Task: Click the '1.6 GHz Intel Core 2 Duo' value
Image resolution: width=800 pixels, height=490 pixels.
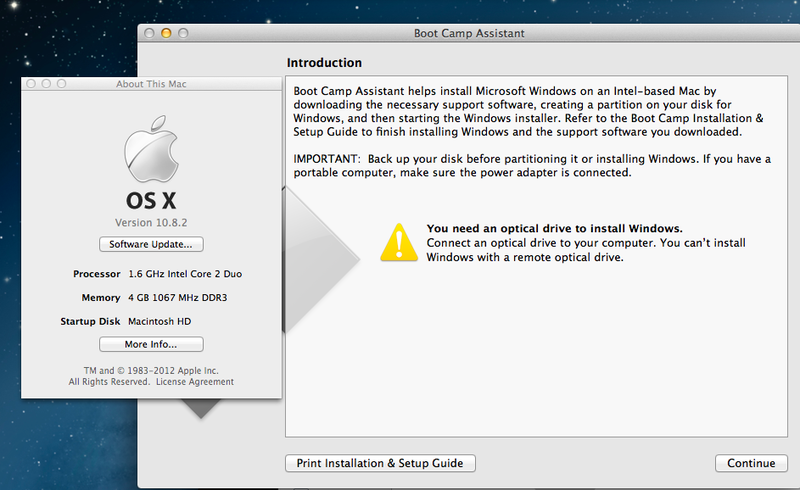Action: [185, 274]
